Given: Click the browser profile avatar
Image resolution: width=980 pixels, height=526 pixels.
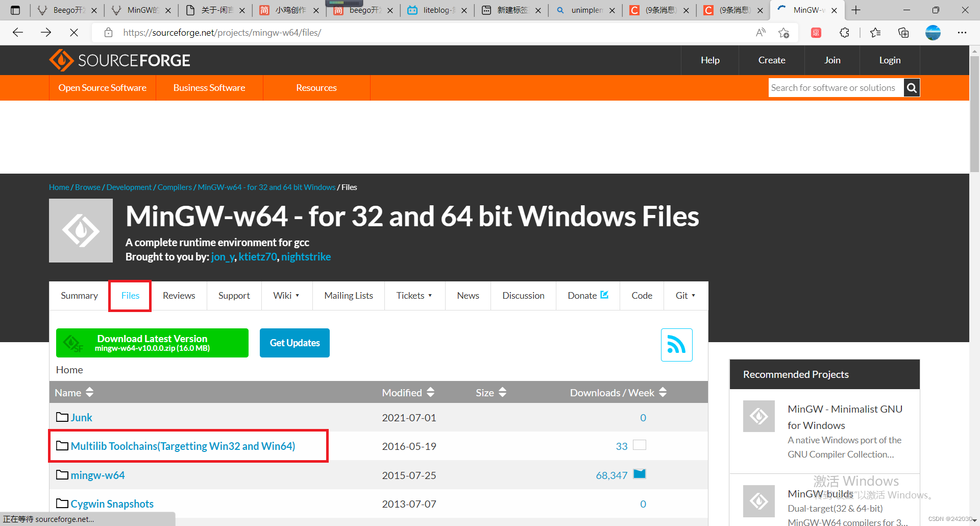Looking at the screenshot, I should [933, 33].
